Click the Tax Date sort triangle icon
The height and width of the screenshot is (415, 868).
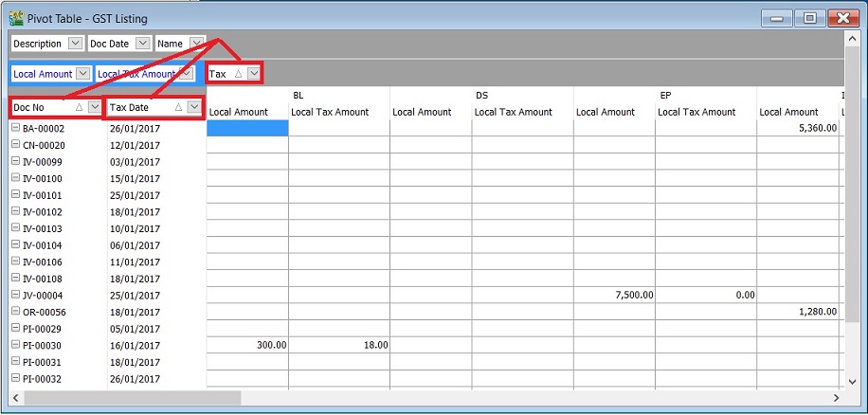coord(180,108)
